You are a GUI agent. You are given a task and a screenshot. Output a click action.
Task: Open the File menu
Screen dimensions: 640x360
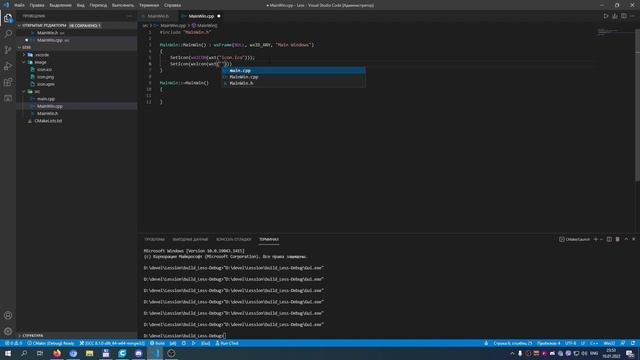point(19,5)
